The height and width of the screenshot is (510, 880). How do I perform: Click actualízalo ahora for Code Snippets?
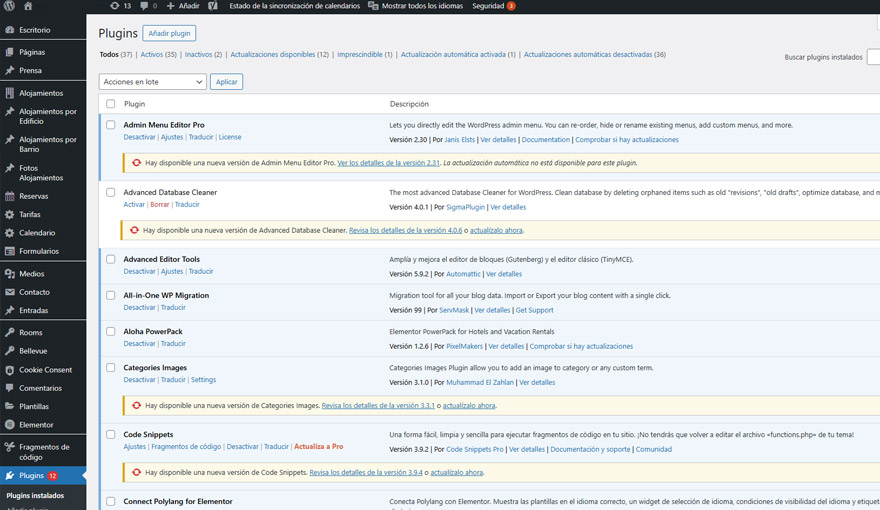457,472
